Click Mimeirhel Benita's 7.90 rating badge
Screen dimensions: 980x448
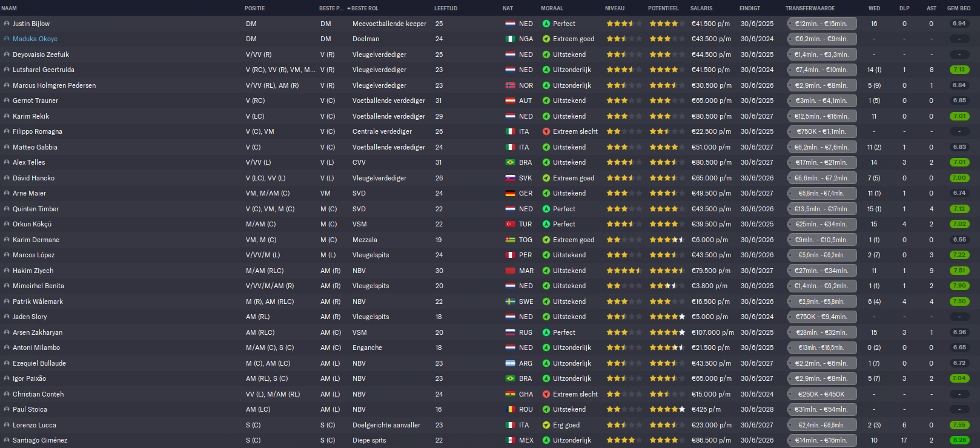(x=959, y=286)
